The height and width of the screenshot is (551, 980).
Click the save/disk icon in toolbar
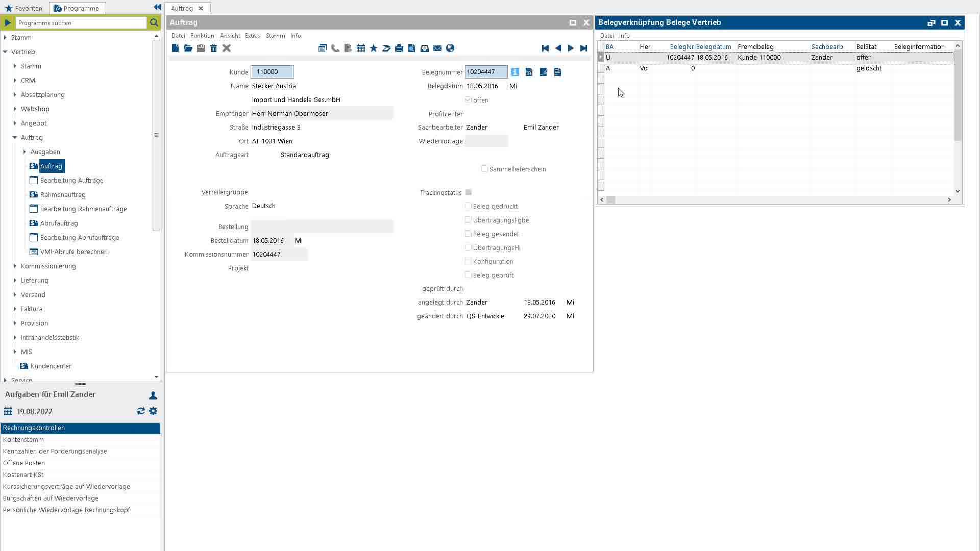(201, 48)
